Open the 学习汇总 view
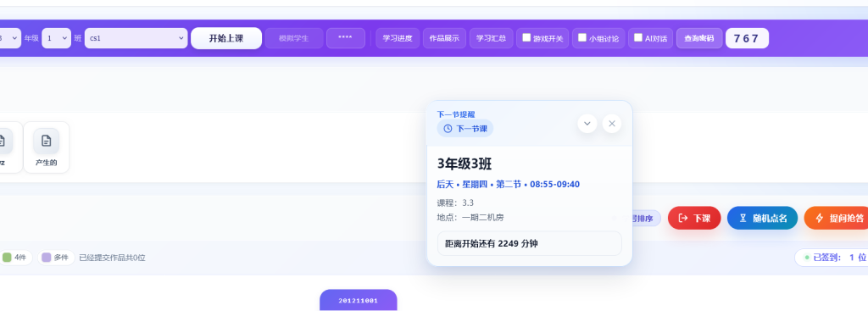The width and height of the screenshot is (868, 311). tap(491, 38)
